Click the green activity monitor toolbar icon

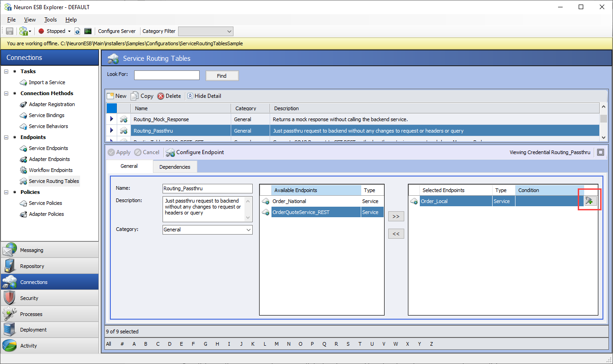click(x=88, y=31)
